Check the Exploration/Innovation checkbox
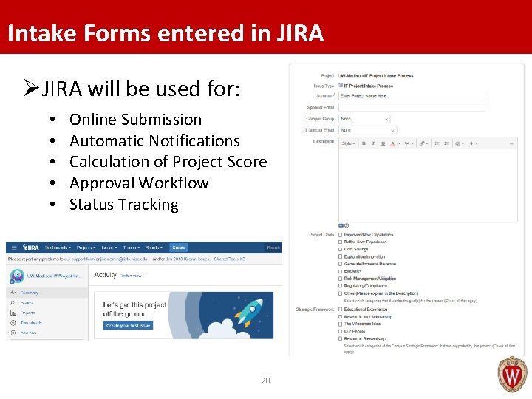 [341, 256]
